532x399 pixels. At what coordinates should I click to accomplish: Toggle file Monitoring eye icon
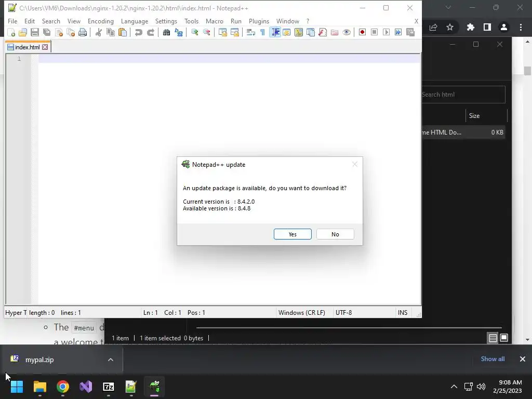347,32
